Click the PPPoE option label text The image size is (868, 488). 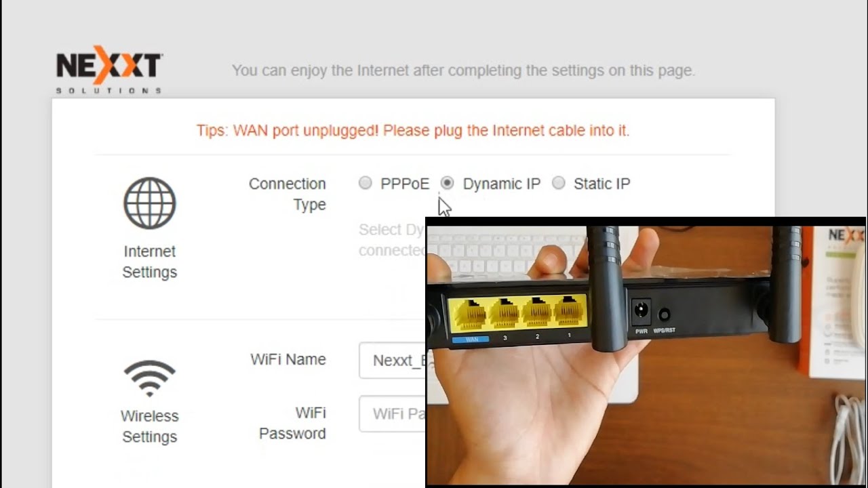pos(405,184)
